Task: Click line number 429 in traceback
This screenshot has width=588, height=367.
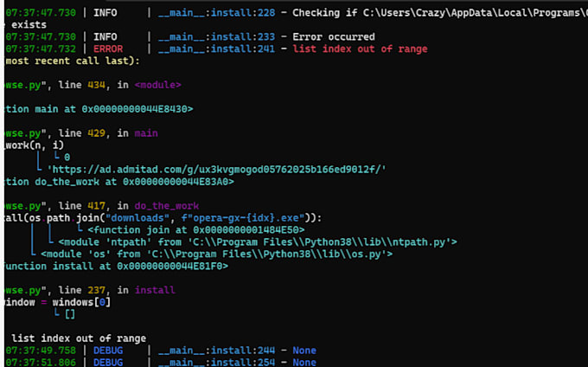Action: 96,133
